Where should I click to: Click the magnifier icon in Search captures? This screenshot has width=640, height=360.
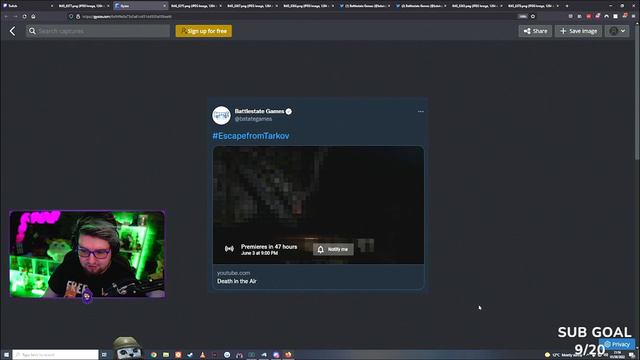[x=32, y=31]
